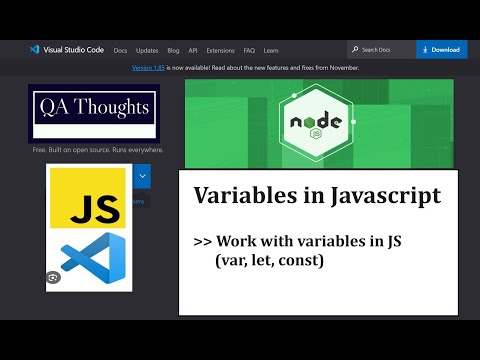480x360 pixels.
Task: Click the search magnifier icon
Action: point(355,49)
